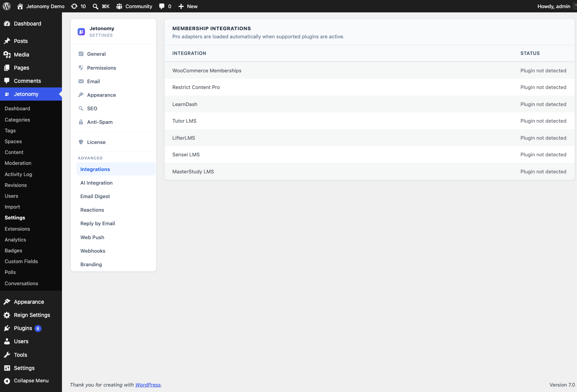Click the Anti-Spam lock icon
577x392 pixels.
click(x=81, y=122)
